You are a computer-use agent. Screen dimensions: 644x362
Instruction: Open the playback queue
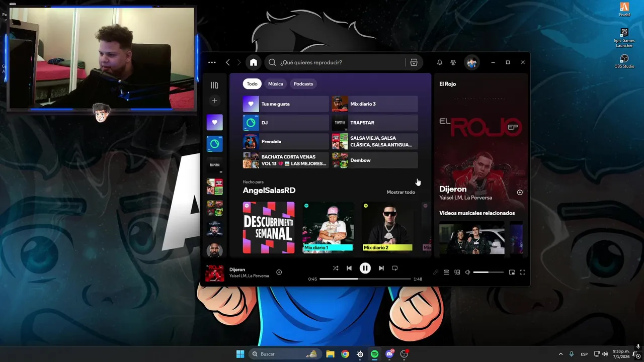(446, 273)
